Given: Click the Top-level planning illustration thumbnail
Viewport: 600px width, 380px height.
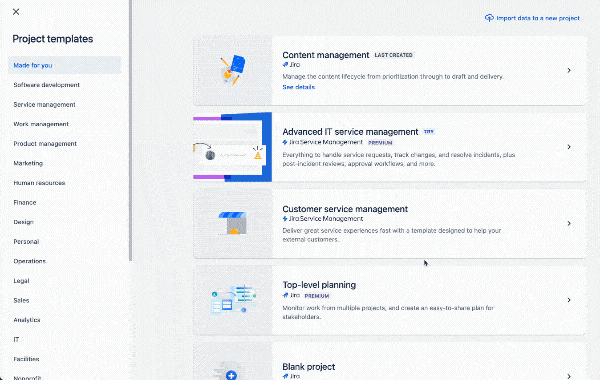Looking at the screenshot, I should coord(233,300).
